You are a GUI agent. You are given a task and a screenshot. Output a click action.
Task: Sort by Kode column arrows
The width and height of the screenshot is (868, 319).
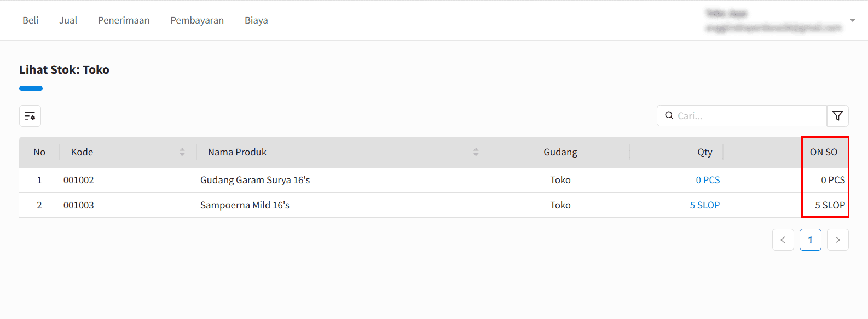coord(182,152)
